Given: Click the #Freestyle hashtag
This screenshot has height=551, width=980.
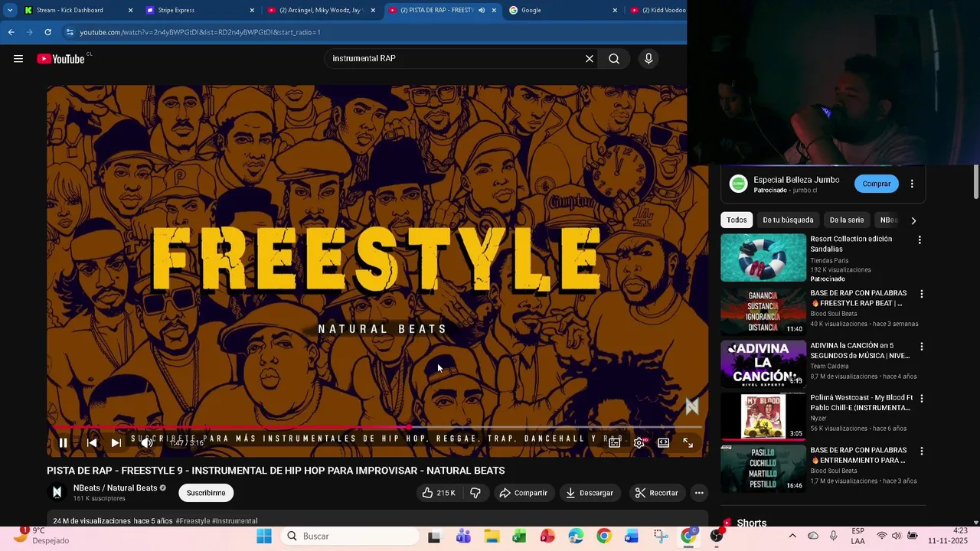Looking at the screenshot, I should (x=193, y=521).
